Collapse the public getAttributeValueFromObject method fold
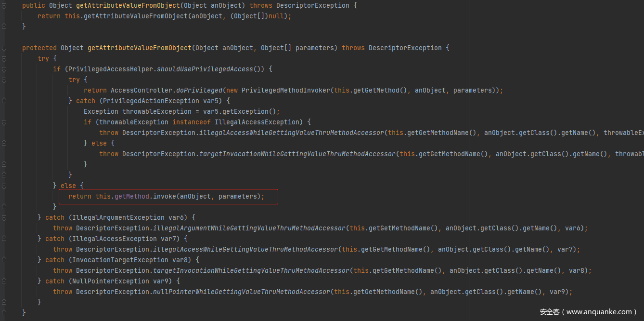 point(4,5)
